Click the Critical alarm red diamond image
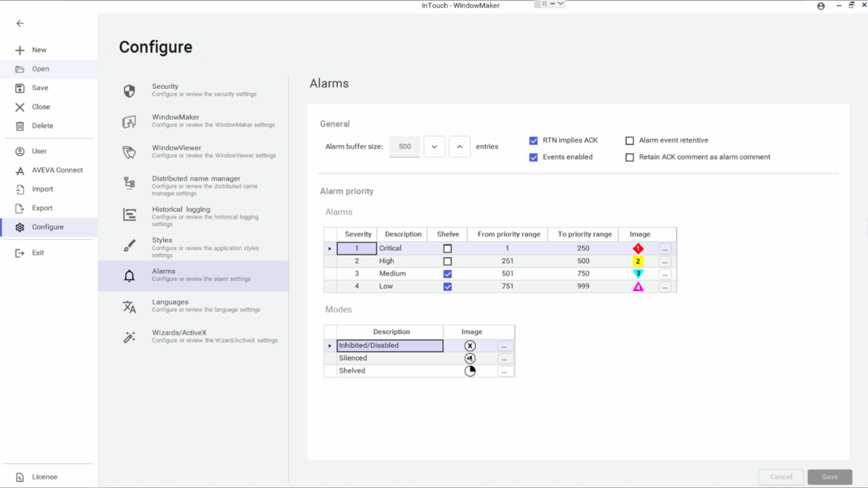Viewport: 868px width, 488px height. pyautogui.click(x=638, y=248)
